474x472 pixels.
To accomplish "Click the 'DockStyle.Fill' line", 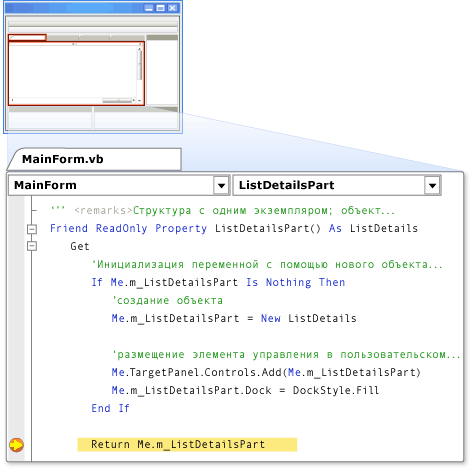I will (x=245, y=391).
